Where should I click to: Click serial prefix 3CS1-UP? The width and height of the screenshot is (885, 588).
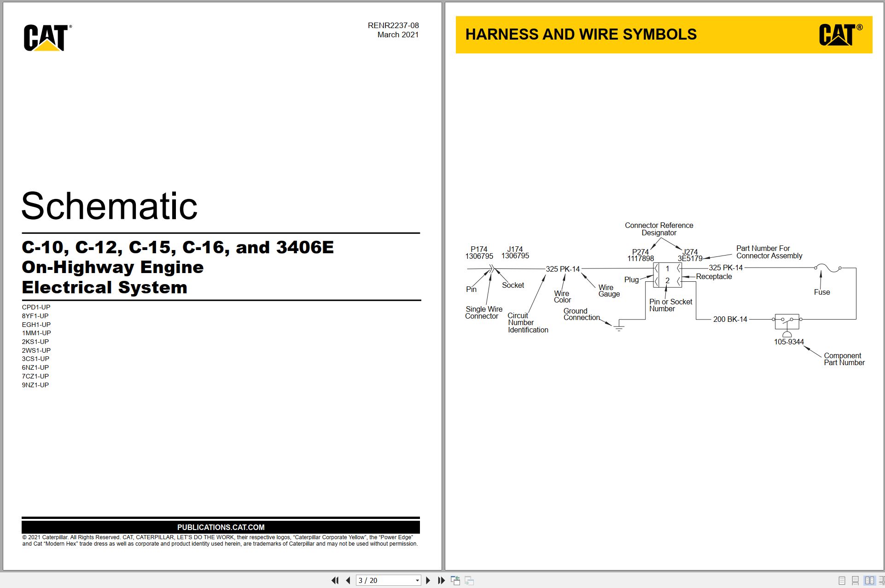(x=35, y=359)
